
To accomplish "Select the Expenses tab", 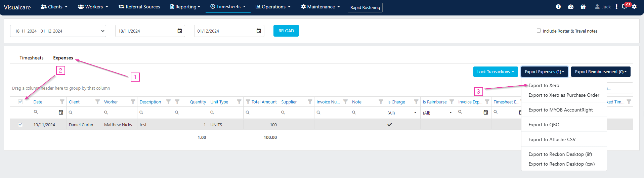I will [63, 58].
